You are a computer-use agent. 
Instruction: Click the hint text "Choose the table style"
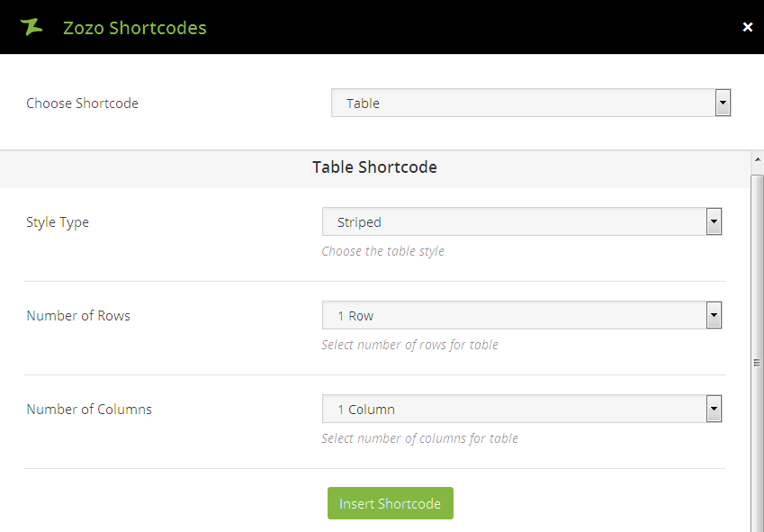382,251
